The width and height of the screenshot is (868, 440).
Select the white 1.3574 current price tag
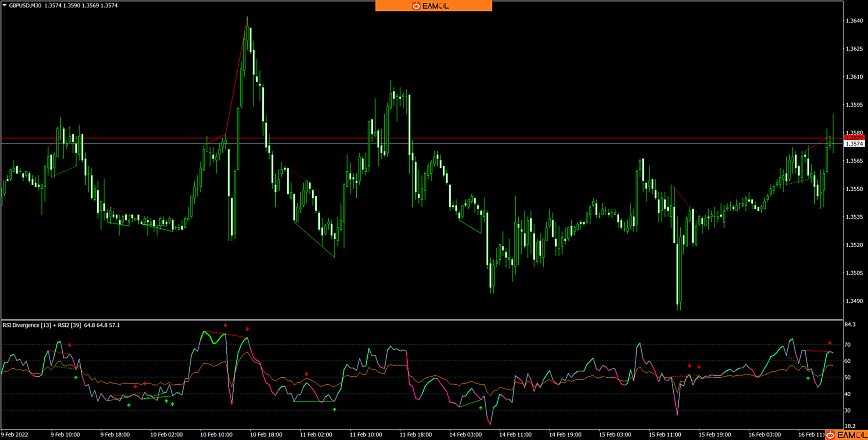pyautogui.click(x=854, y=144)
